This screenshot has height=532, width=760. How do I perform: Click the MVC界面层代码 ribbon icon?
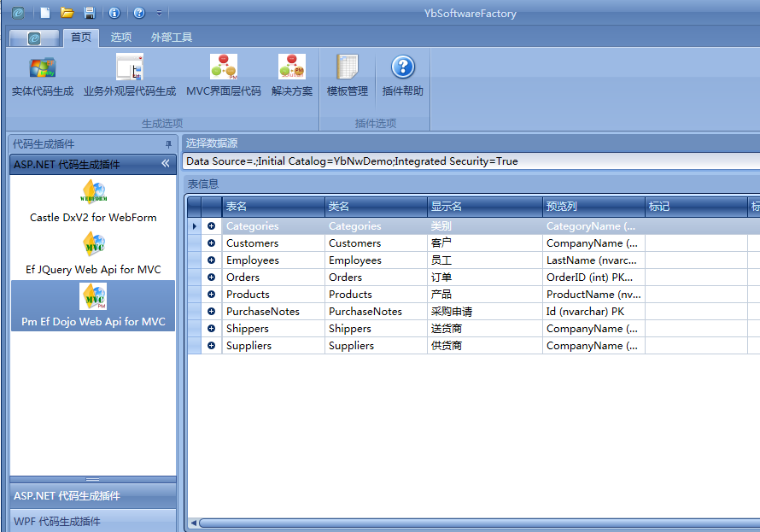224,68
